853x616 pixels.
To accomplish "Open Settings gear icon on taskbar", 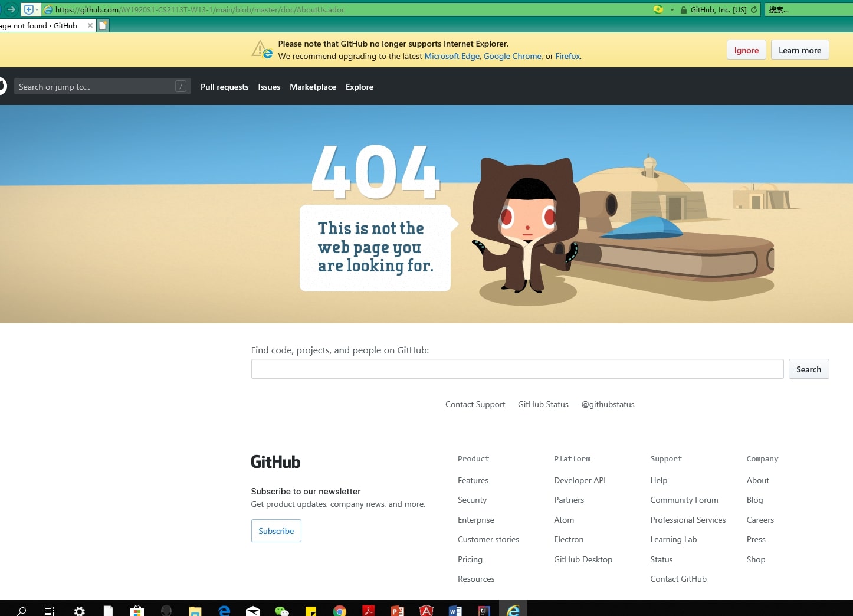I will 79,611.
